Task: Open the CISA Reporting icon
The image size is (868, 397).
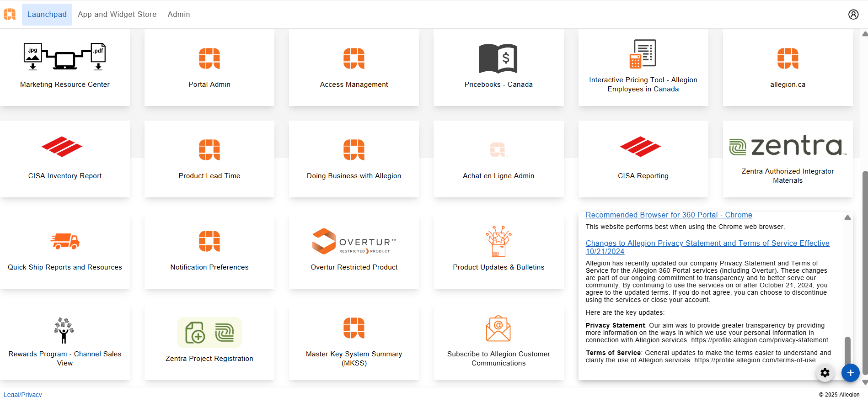Action: tap(640, 147)
